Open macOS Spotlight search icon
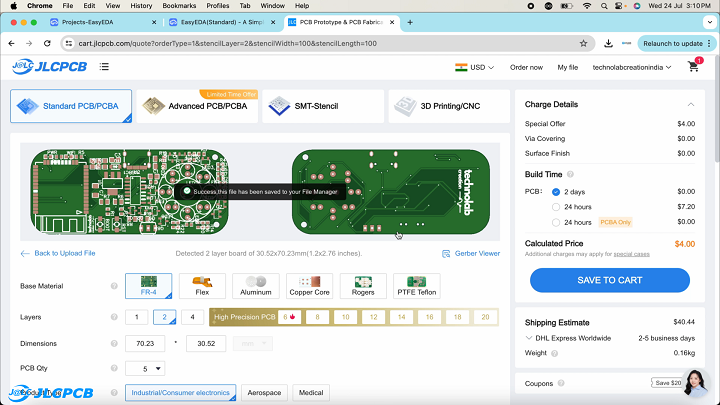 604,6
